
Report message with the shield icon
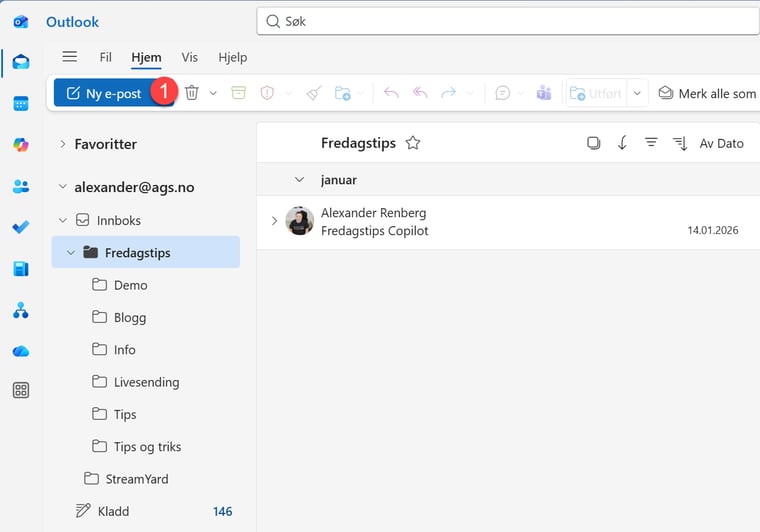(267, 93)
